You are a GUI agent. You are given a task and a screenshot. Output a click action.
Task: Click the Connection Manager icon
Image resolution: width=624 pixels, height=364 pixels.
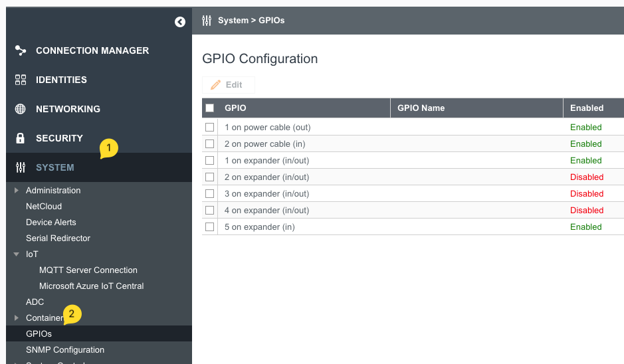tap(21, 50)
